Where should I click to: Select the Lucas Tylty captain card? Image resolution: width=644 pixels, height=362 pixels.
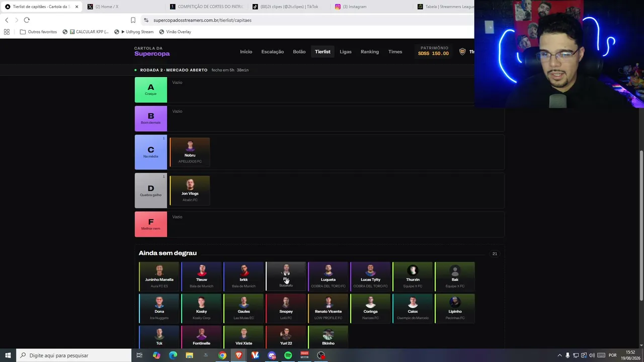(370, 276)
